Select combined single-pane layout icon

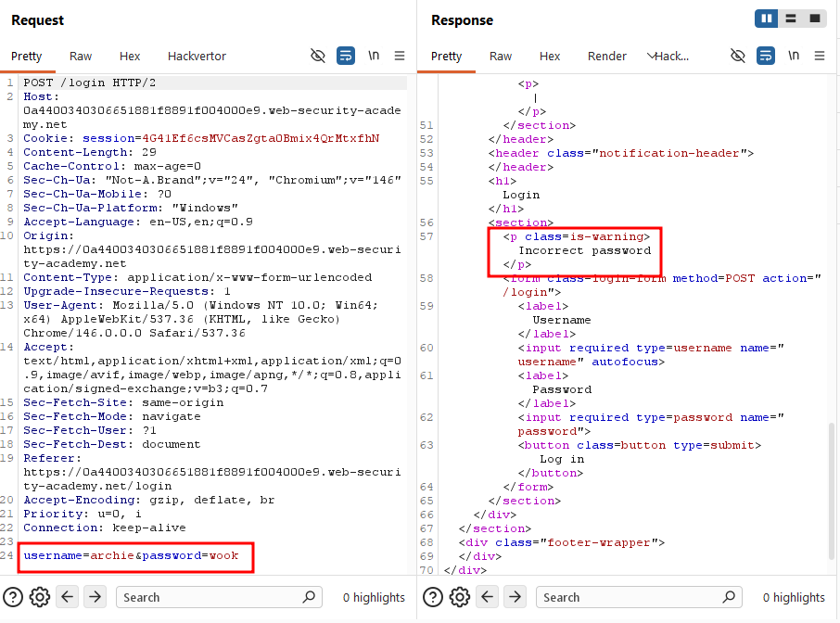tap(815, 19)
